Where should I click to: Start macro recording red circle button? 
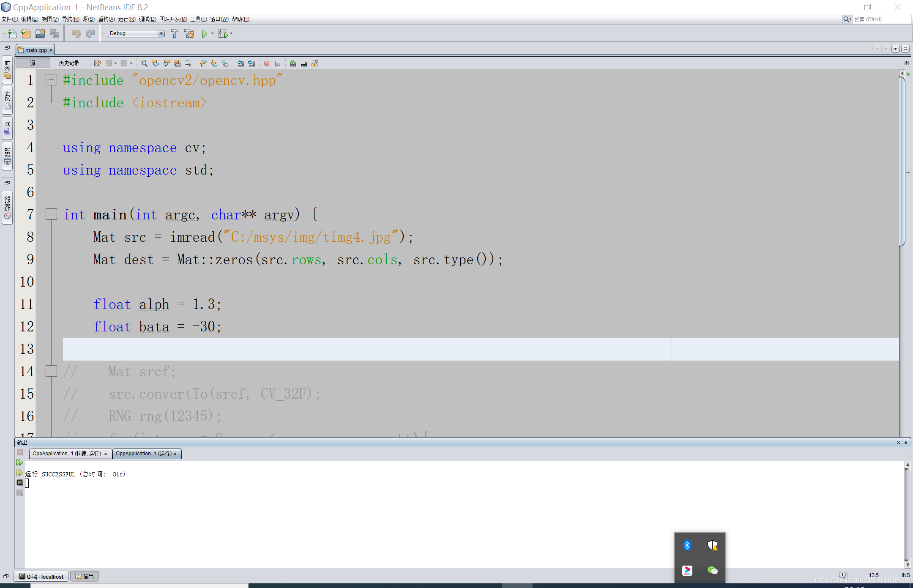pos(267,63)
